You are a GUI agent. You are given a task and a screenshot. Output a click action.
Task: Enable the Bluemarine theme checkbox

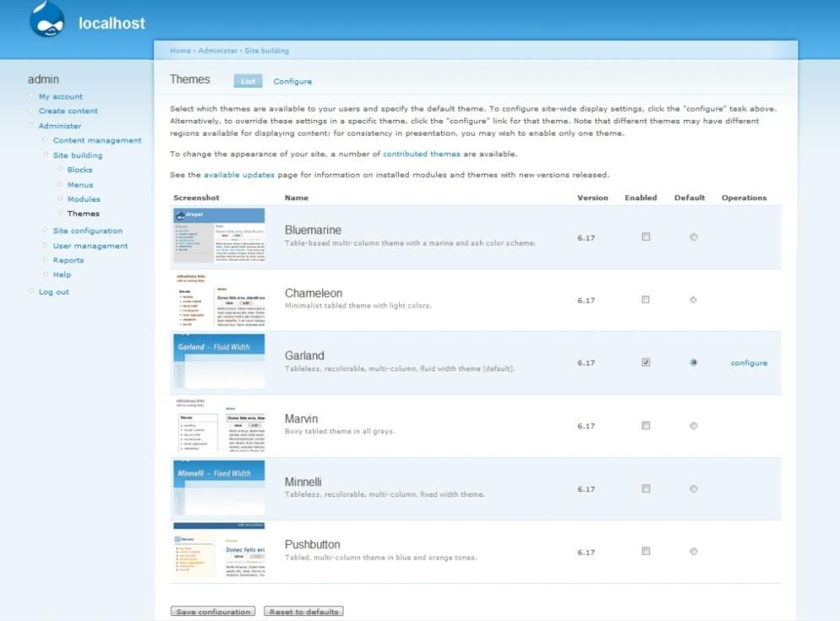tap(645, 237)
